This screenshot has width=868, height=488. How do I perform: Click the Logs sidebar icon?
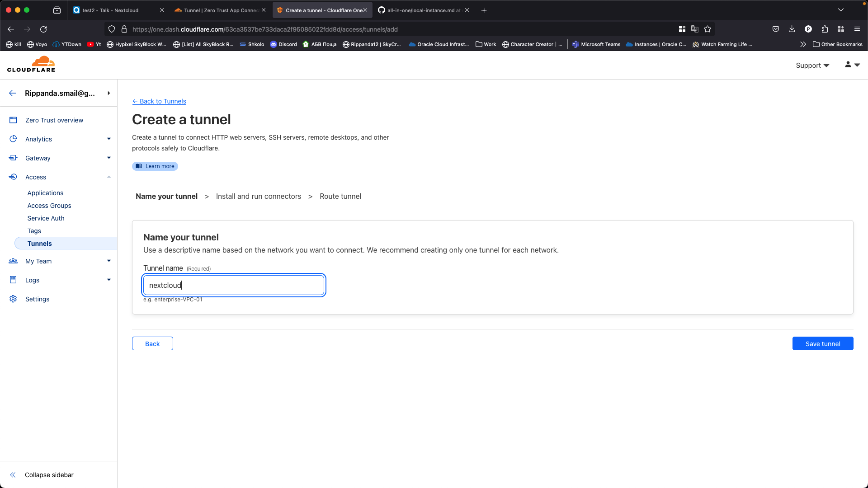pyautogui.click(x=13, y=280)
